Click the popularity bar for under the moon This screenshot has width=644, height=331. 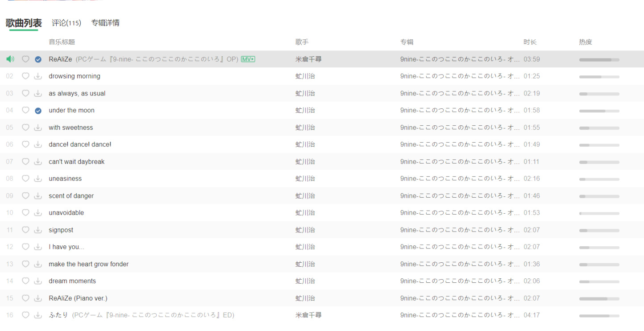point(599,111)
